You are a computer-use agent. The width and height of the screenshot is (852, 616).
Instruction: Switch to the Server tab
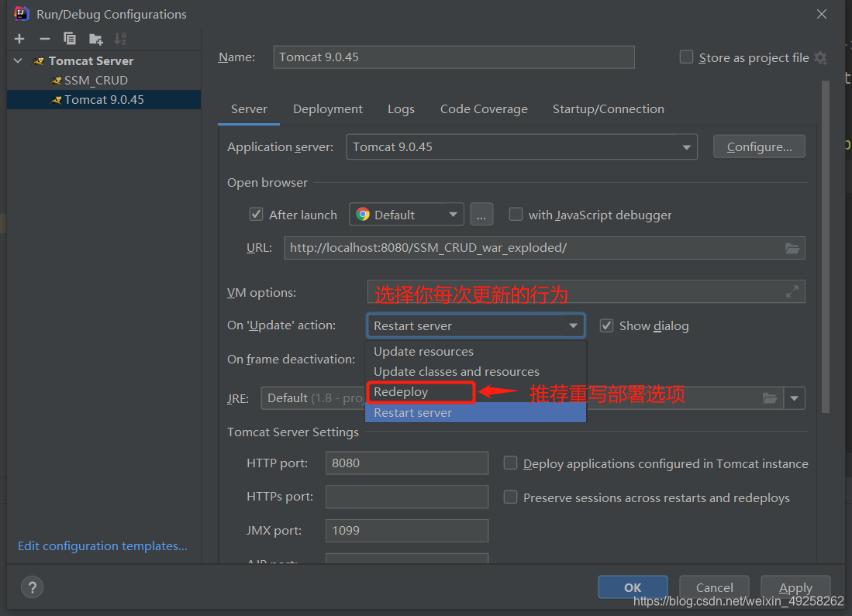click(249, 109)
